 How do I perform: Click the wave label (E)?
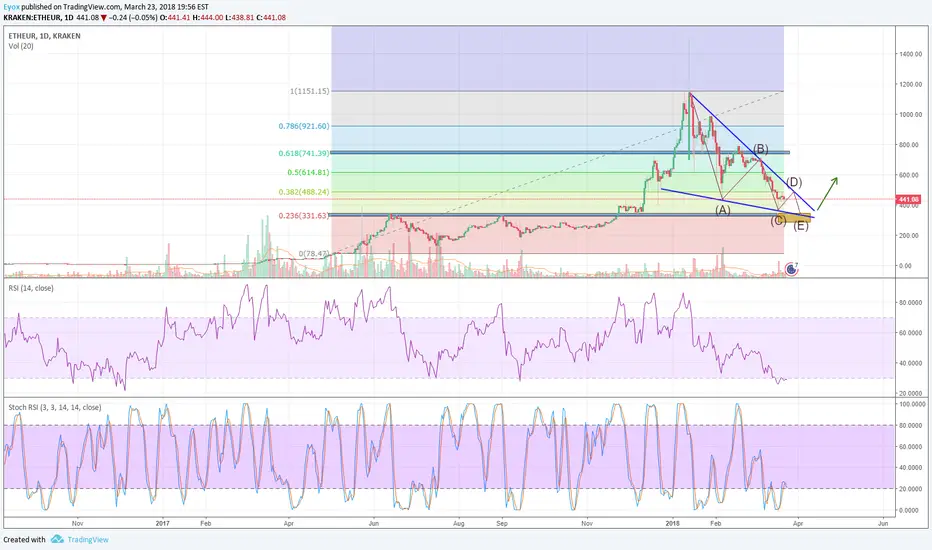click(801, 226)
